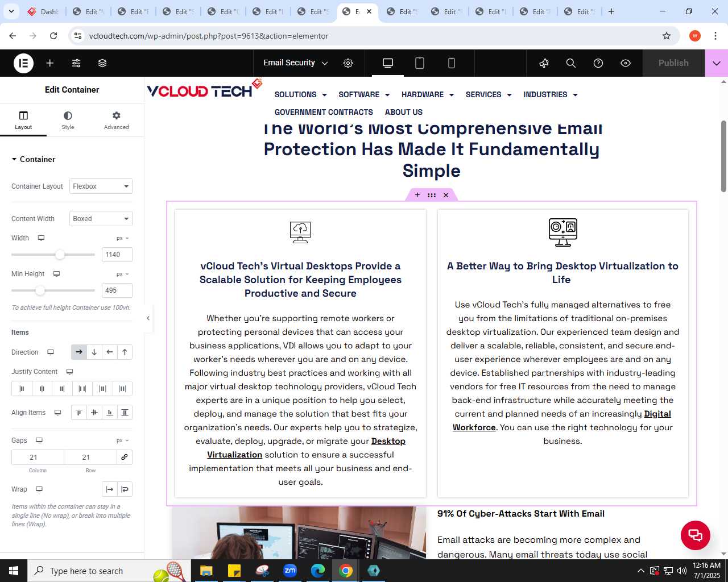Set Justify Content to center
728x582 pixels.
point(42,389)
